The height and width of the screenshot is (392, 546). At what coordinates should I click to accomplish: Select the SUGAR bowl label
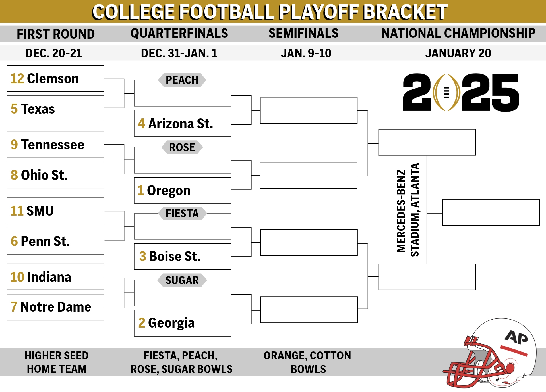[182, 280]
